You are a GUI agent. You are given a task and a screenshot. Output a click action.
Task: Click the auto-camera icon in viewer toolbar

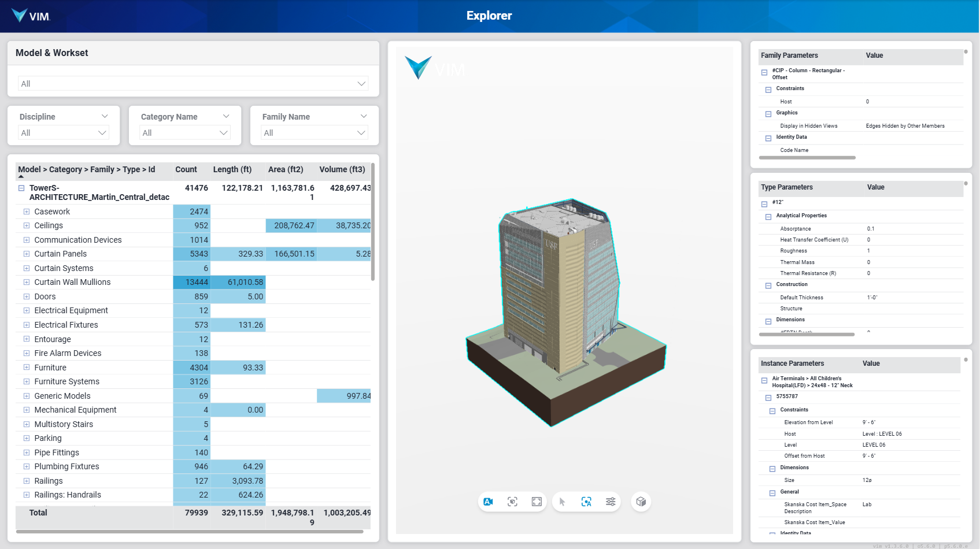point(488,502)
